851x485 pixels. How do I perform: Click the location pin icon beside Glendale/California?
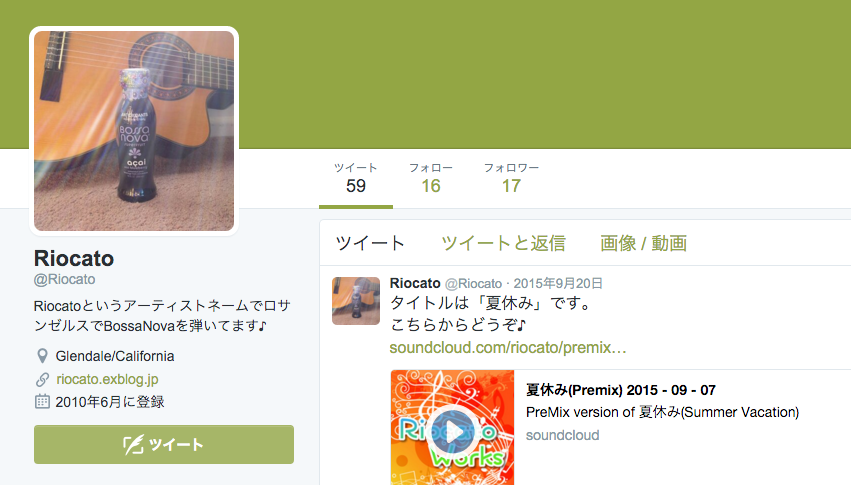(42, 356)
